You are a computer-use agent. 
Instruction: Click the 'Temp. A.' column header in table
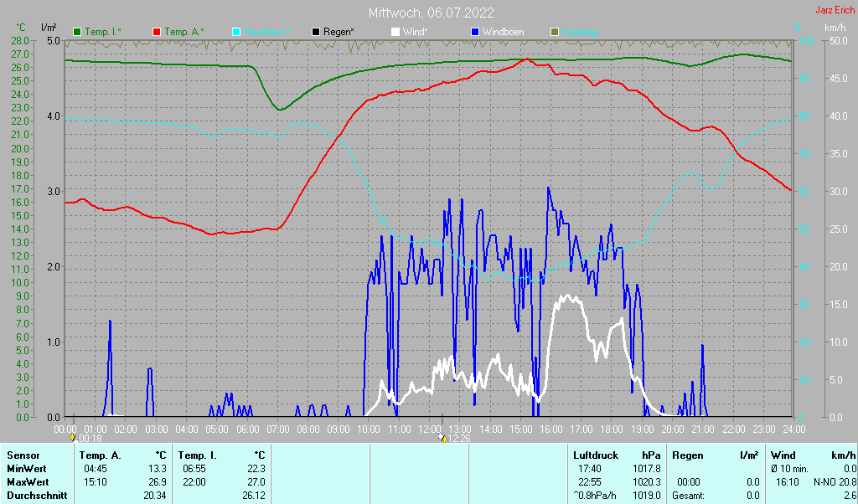[x=101, y=455]
